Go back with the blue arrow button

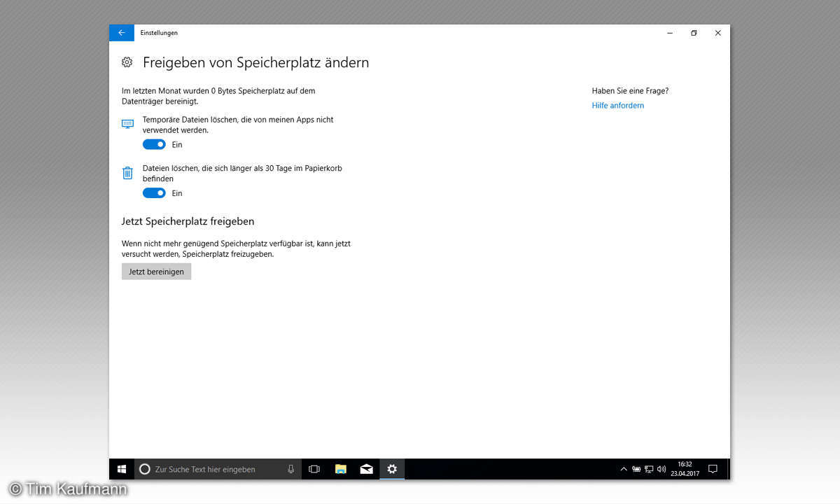click(x=121, y=33)
